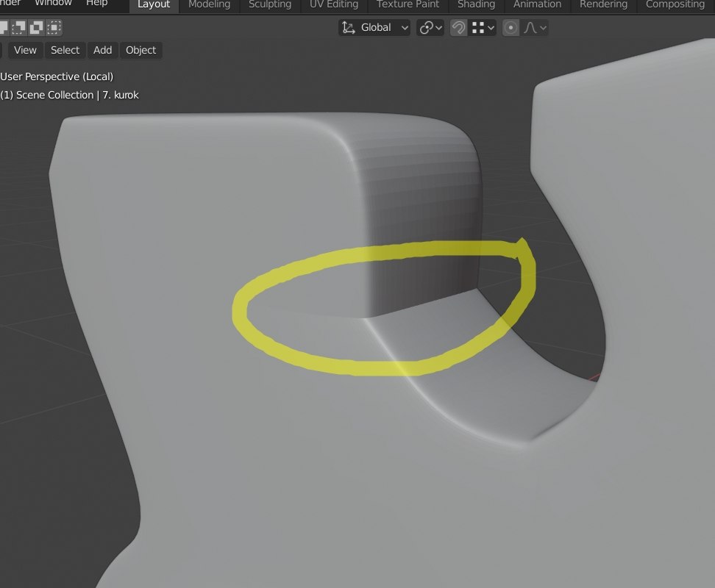Open the Window menu
Screen dimensions: 715x588
pos(54,3)
